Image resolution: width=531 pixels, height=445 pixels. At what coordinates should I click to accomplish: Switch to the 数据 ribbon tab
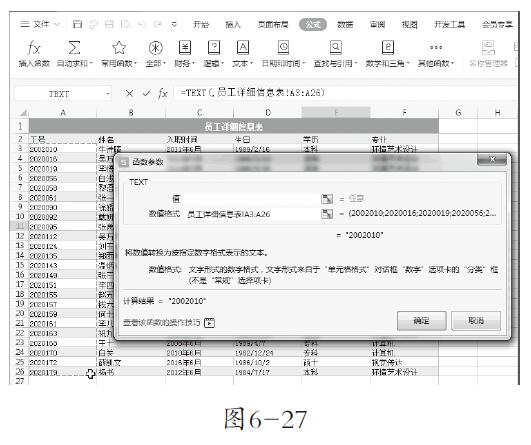[x=345, y=24]
